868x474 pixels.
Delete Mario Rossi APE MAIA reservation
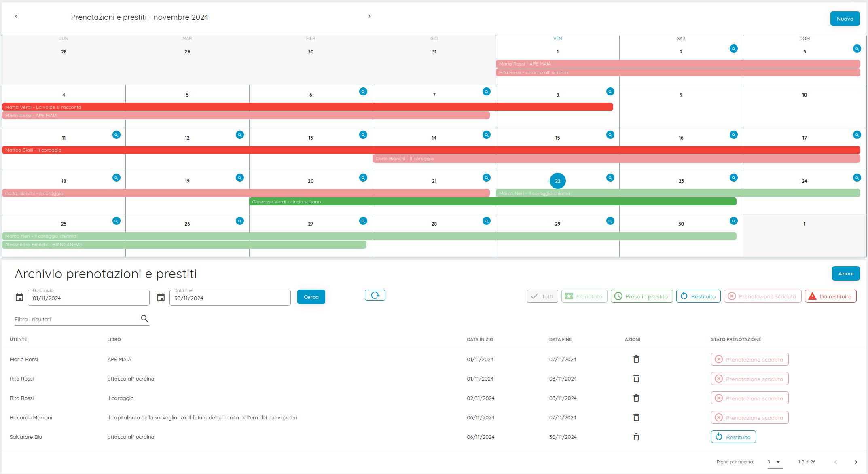pos(636,359)
